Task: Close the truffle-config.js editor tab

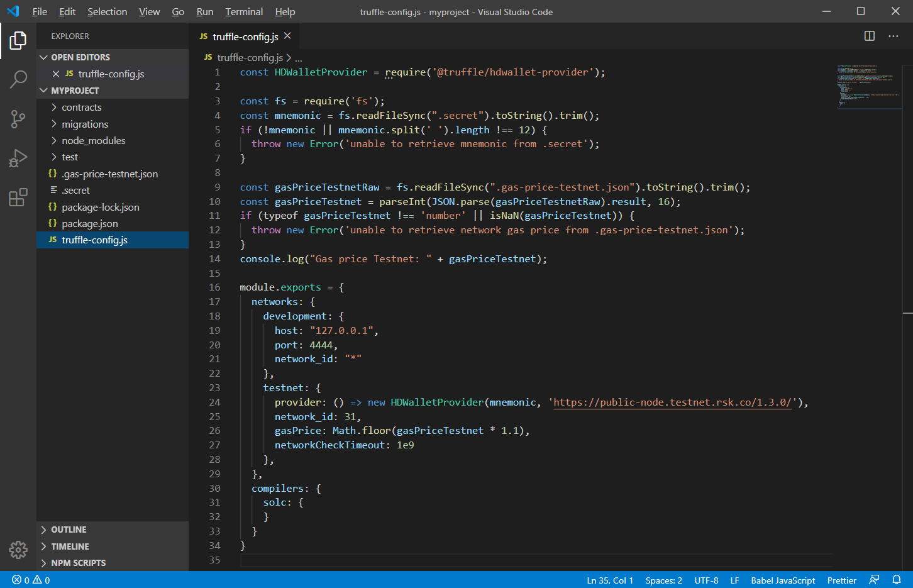Action: [x=287, y=36]
